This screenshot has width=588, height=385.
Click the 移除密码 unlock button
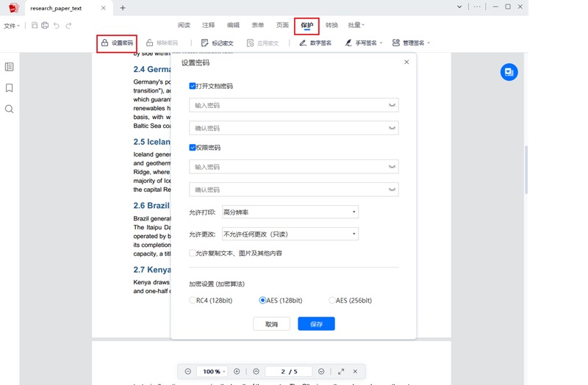tap(162, 43)
